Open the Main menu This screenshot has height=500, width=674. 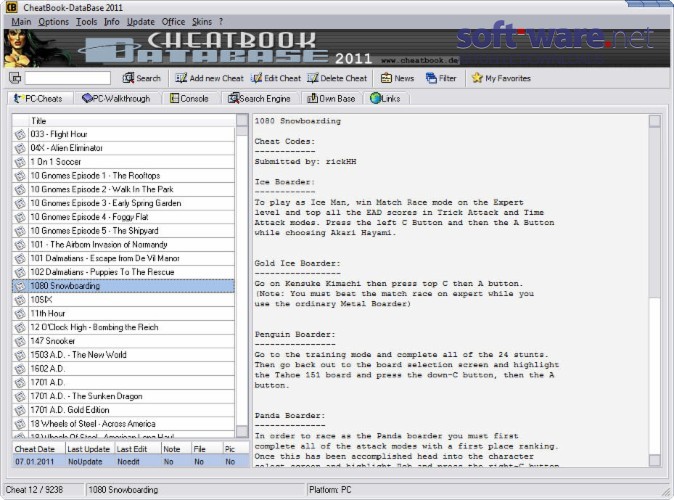point(21,21)
